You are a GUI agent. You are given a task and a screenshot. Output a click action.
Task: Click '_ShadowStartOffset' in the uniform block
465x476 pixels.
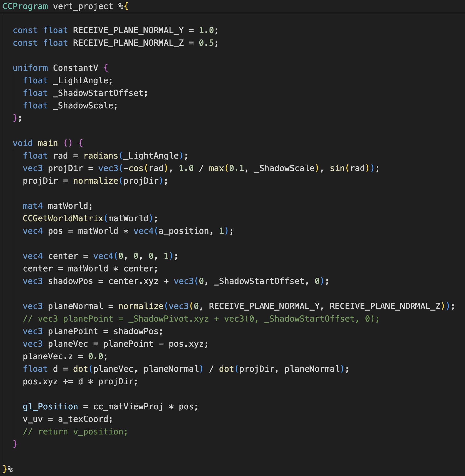[x=98, y=93]
